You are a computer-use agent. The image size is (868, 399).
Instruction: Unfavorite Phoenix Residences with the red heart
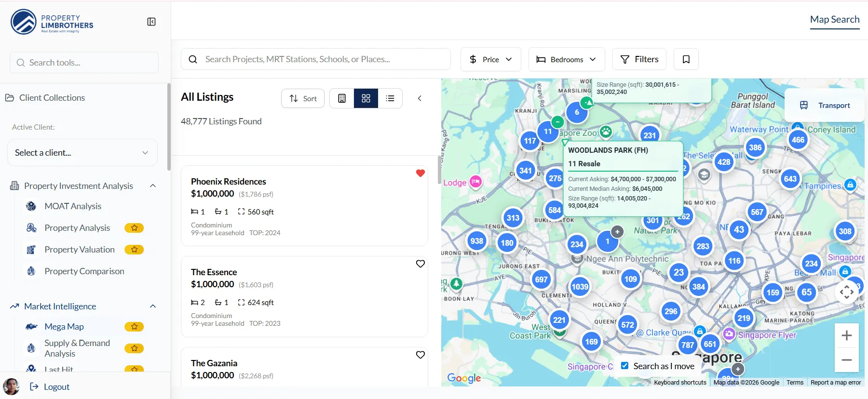pyautogui.click(x=420, y=173)
